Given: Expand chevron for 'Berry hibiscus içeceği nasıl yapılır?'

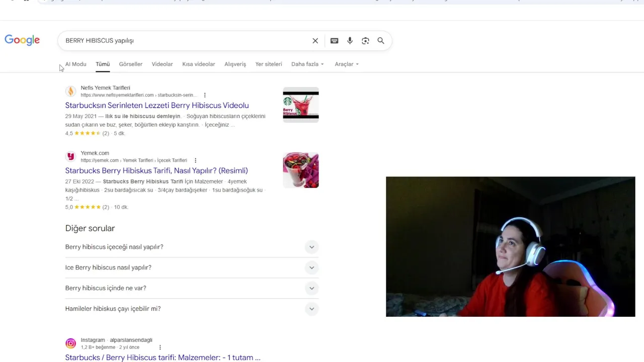Looking at the screenshot, I should pos(311,247).
